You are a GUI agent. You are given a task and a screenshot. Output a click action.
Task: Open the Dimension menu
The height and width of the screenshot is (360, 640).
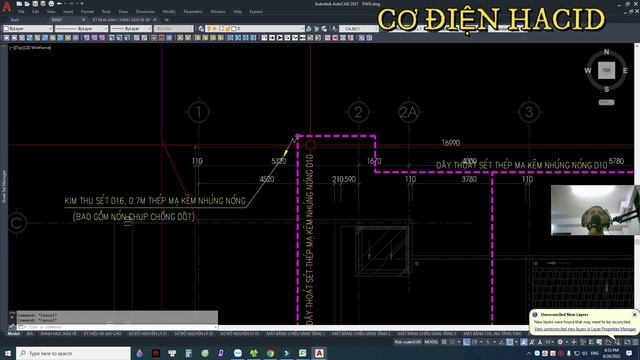pos(145,12)
